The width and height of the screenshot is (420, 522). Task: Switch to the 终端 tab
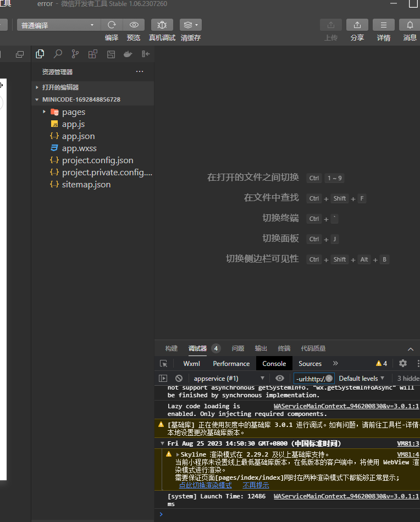click(x=284, y=348)
